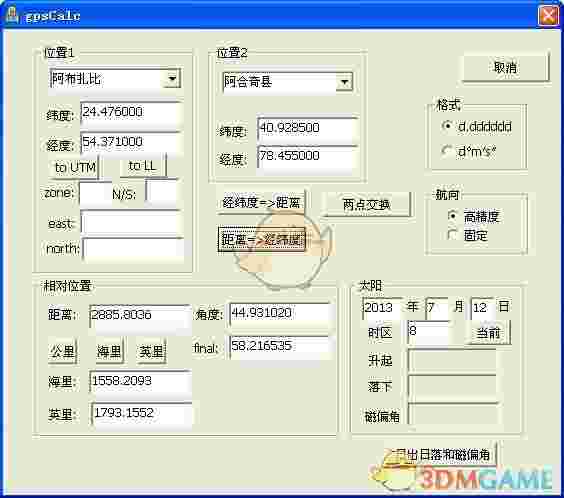The width and height of the screenshot is (564, 498).
Task: Click the 位置2 纬度 field 40.928500
Action: (x=308, y=128)
